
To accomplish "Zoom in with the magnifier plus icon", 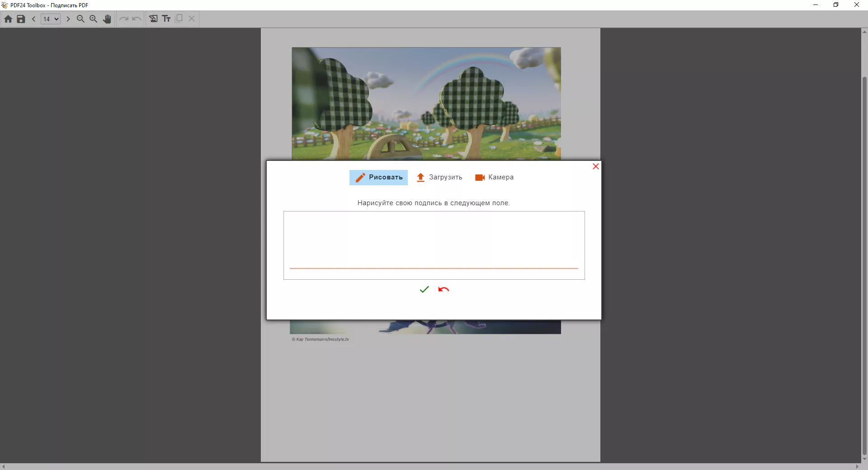I will click(94, 19).
